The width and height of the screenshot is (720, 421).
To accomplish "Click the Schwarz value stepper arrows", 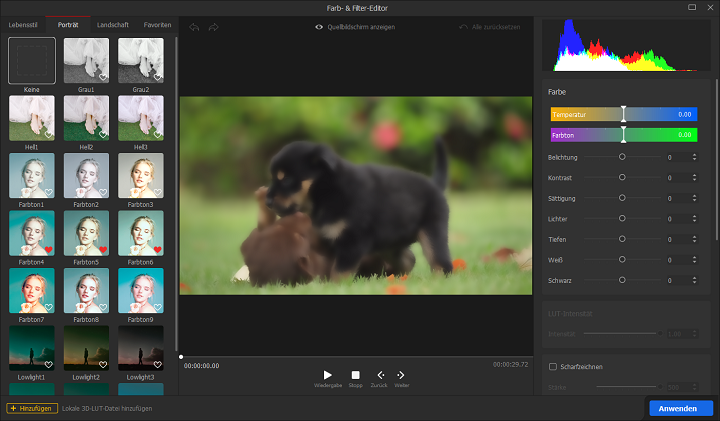I will point(694,280).
